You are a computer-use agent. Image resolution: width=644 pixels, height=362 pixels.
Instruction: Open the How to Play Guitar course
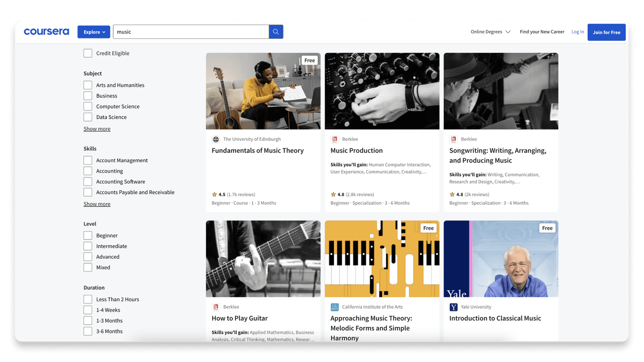tap(240, 318)
